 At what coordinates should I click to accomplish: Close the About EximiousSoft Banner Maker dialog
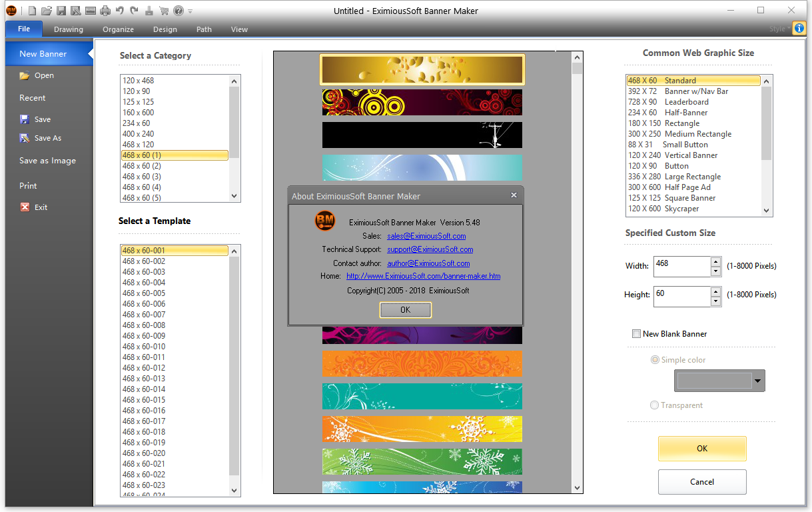pos(514,195)
